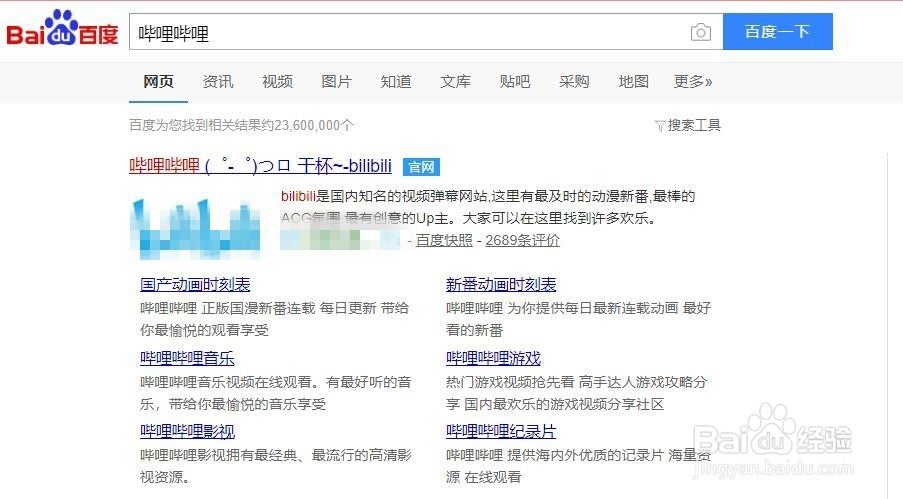Open 哔哩哔哩影视 sublink
903x499 pixels.
187,431
